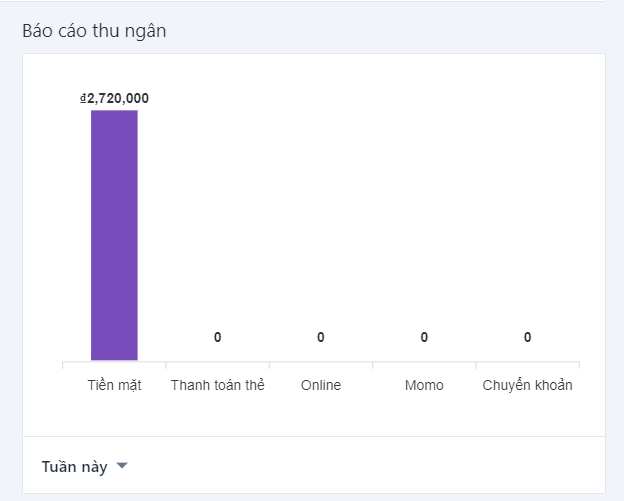
Task: Choose the Momo category label
Action: 424,385
